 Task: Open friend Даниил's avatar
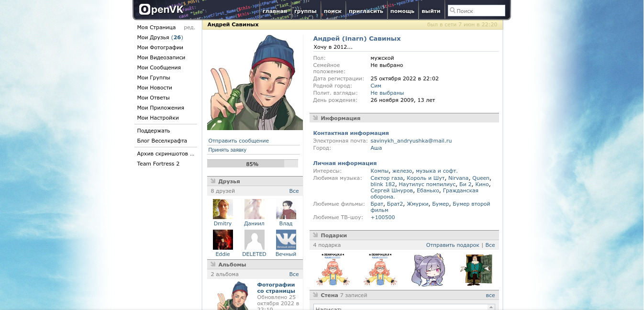[x=255, y=209]
